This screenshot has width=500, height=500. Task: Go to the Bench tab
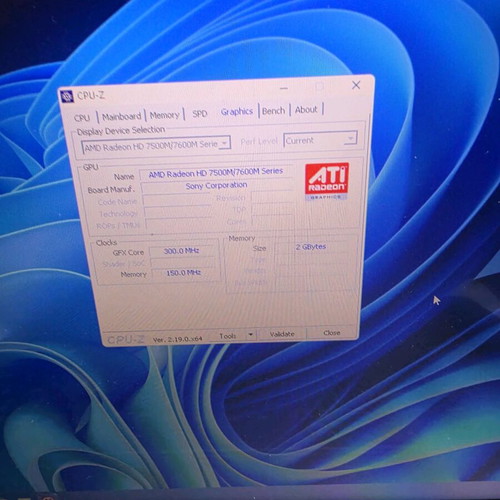click(x=273, y=111)
